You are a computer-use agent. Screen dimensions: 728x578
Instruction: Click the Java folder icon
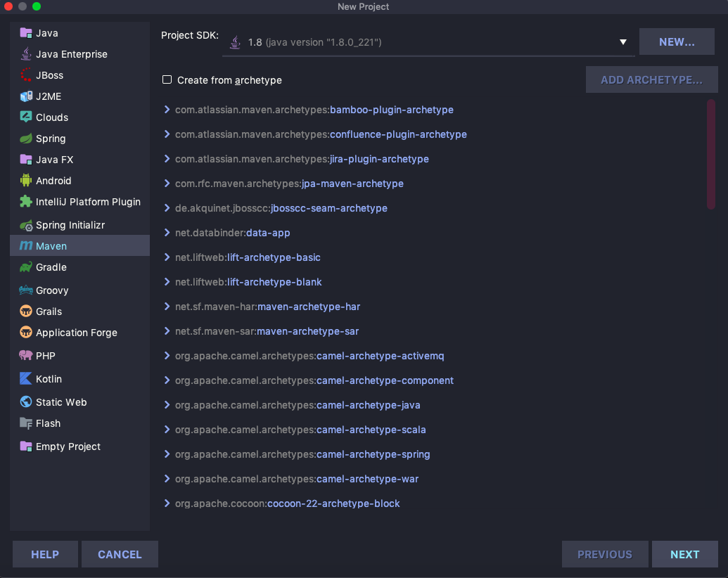click(x=26, y=33)
